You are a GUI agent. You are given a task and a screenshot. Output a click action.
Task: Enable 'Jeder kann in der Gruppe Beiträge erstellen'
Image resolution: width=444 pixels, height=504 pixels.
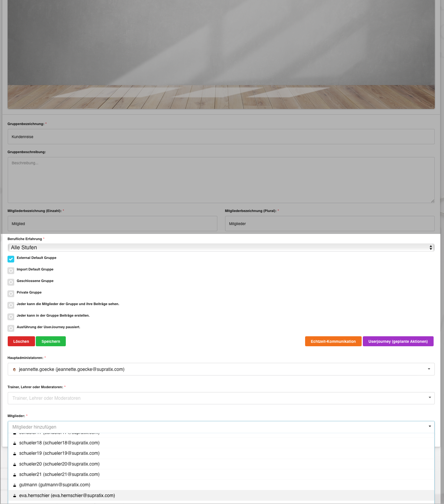click(x=11, y=317)
